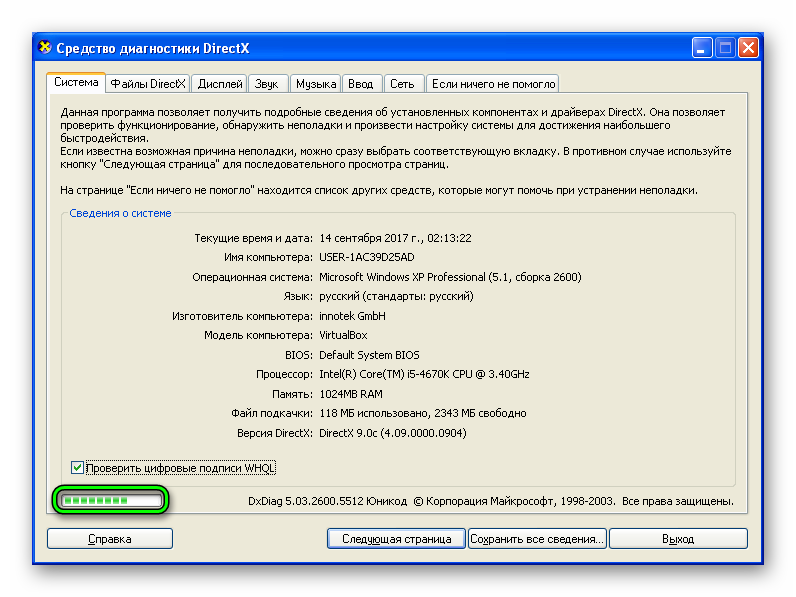Switch to the Система tab

(76, 82)
